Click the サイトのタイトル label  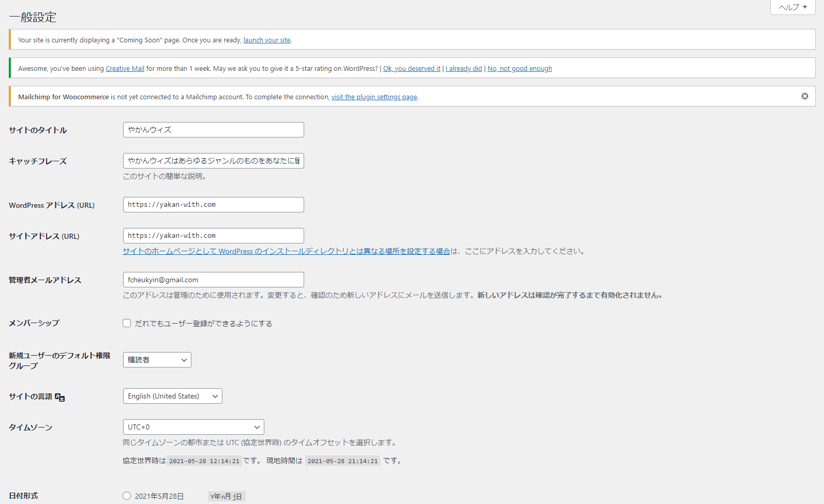pos(38,130)
